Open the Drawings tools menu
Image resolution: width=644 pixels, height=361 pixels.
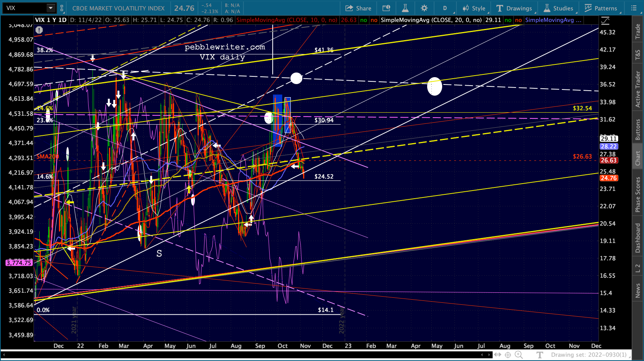[515, 8]
